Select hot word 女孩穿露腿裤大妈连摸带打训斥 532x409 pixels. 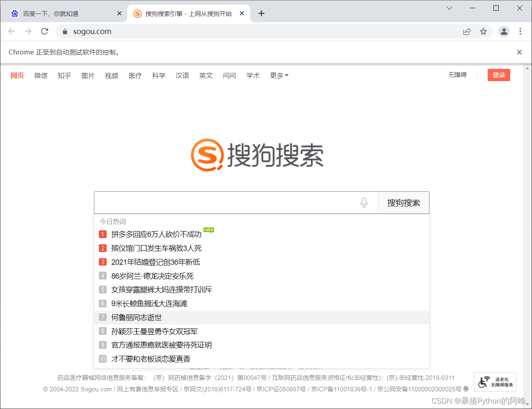pyautogui.click(x=262, y=289)
